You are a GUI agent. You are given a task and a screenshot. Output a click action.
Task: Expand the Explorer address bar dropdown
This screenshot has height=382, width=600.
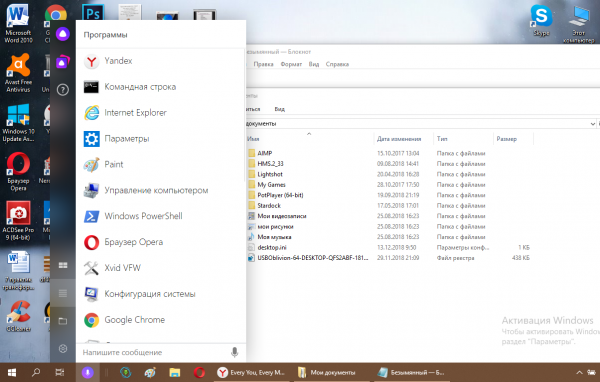(592, 124)
